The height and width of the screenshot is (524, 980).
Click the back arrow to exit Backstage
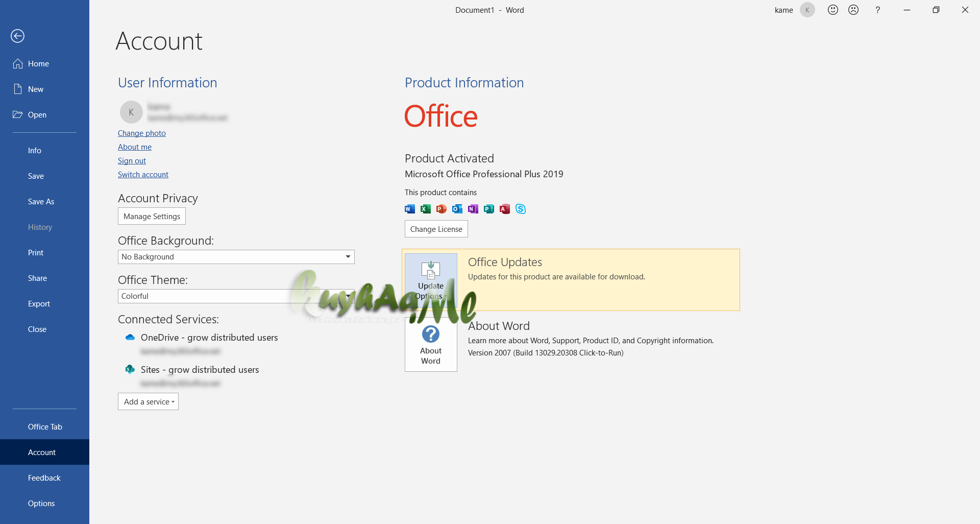(x=18, y=36)
